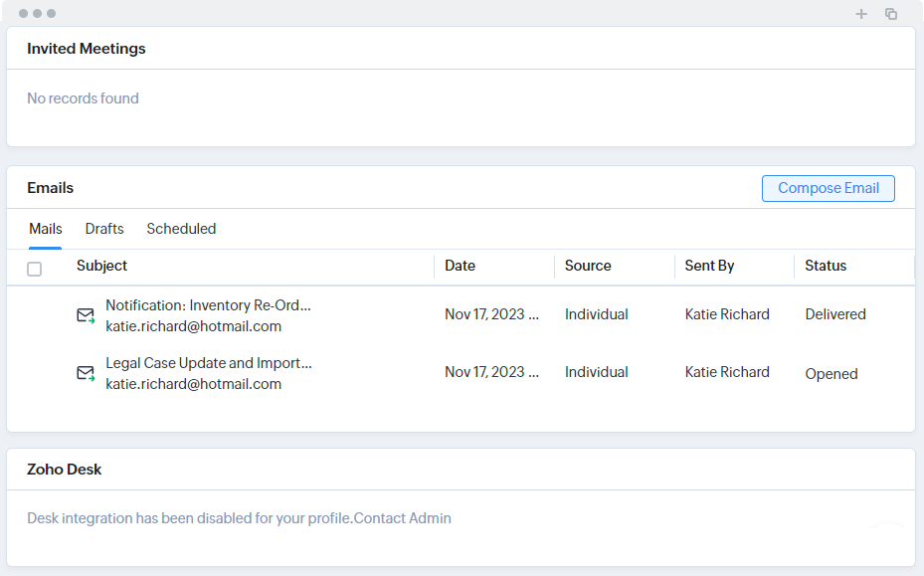Image resolution: width=924 pixels, height=576 pixels.
Task: Click the plus icon in the title bar
Action: tap(861, 14)
